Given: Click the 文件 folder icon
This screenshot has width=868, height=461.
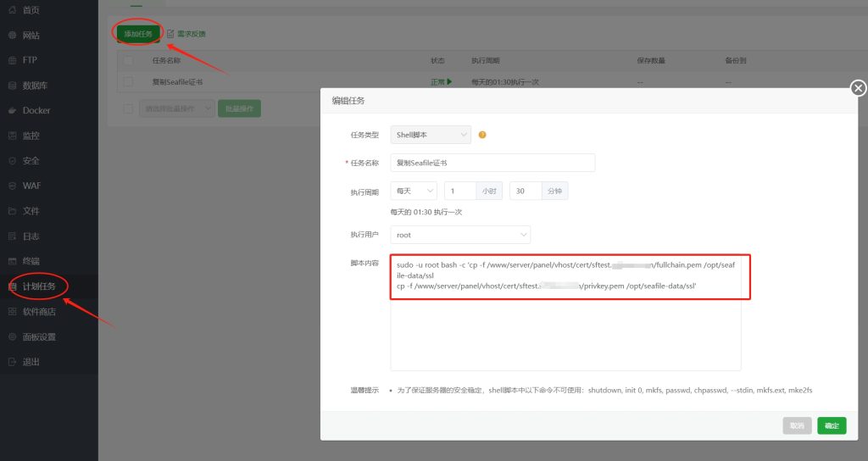Looking at the screenshot, I should pyautogui.click(x=12, y=211).
